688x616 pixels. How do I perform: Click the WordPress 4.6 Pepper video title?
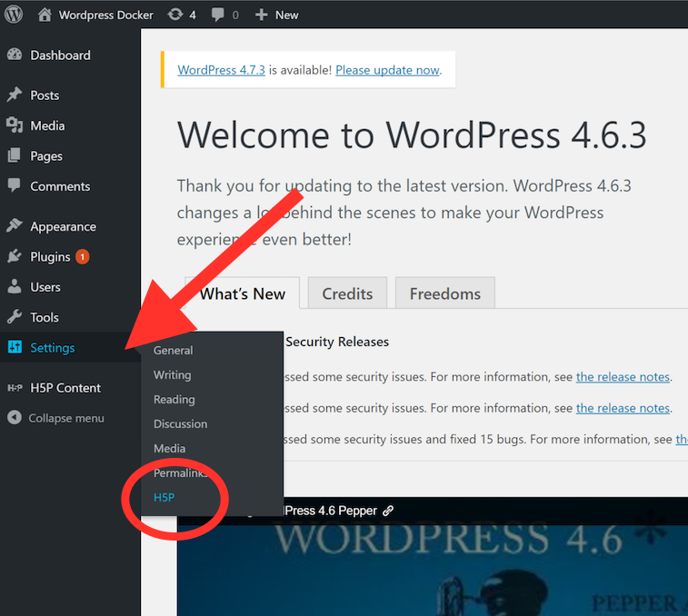331,511
